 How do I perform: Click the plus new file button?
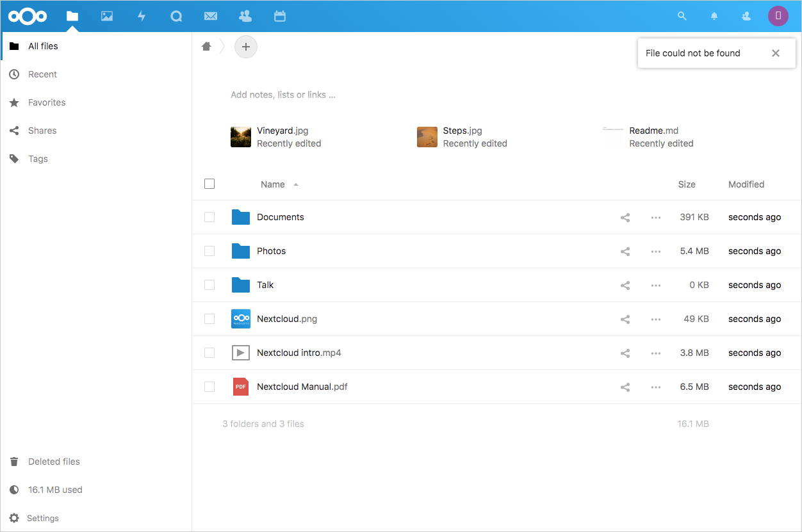tap(246, 47)
